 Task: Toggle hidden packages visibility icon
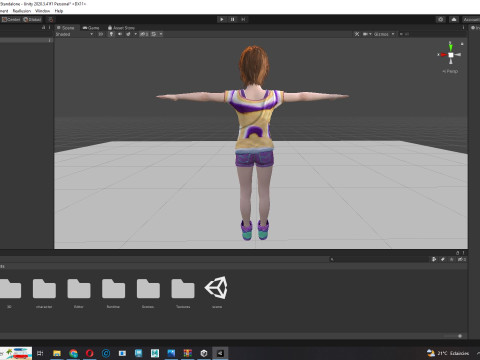[462, 259]
